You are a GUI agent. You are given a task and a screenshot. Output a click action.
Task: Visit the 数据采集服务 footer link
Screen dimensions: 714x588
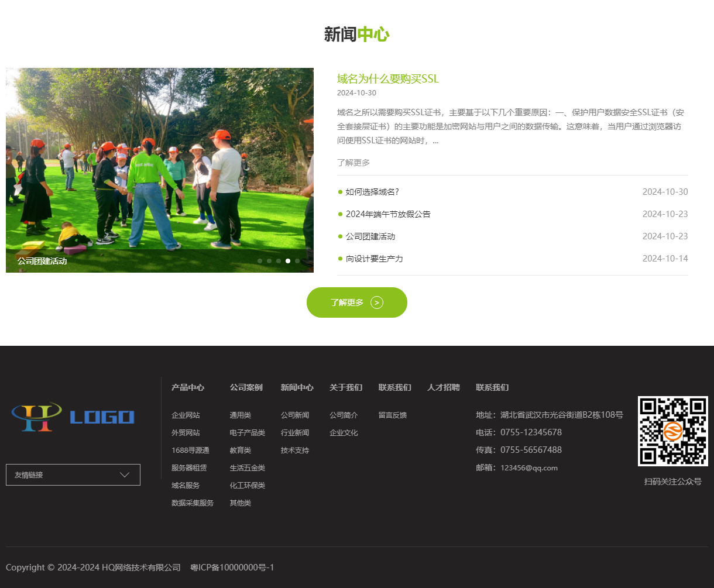tap(193, 503)
